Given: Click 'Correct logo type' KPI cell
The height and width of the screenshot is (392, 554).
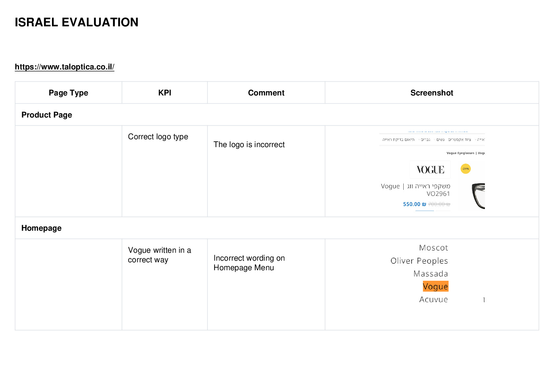Looking at the screenshot, I should (x=158, y=137).
